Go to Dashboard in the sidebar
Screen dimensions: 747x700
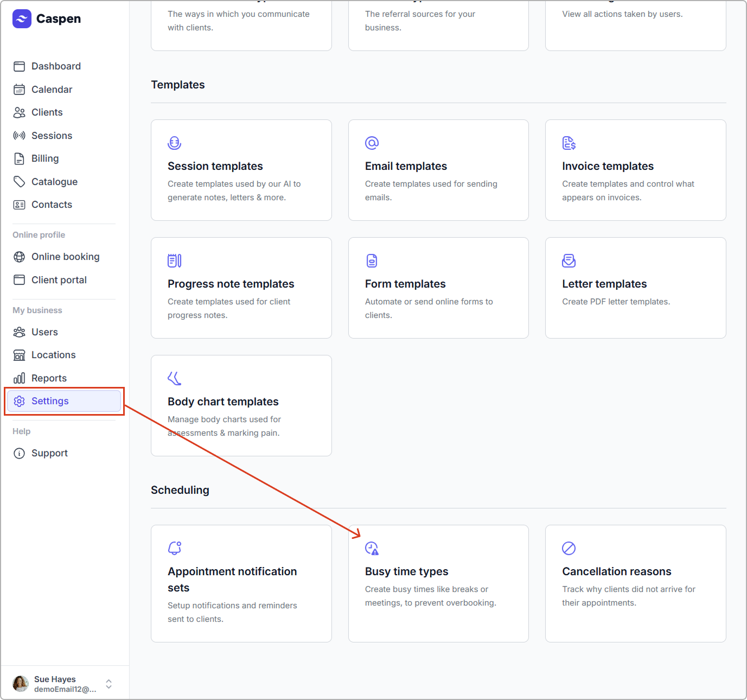(56, 66)
